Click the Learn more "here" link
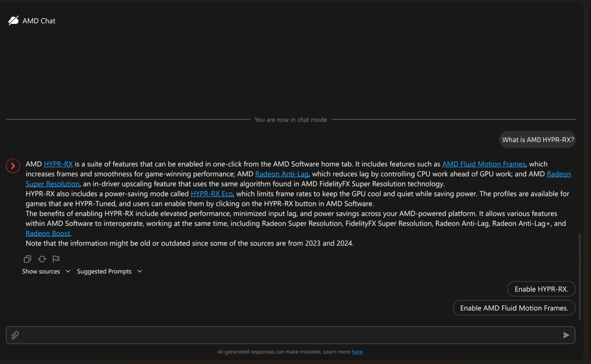This screenshot has width=591, height=364. (357, 352)
